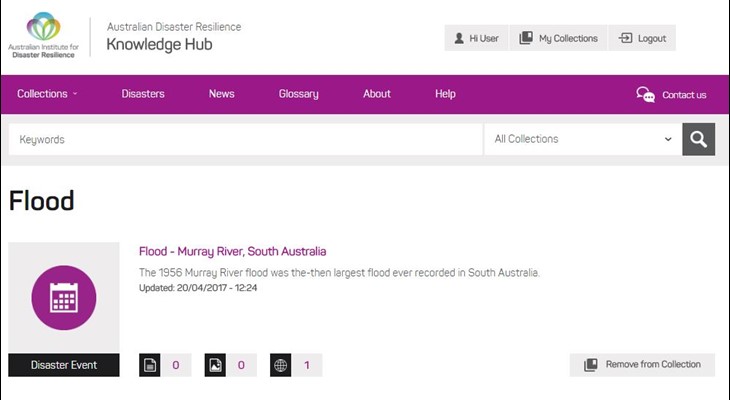730x400 pixels.
Task: Click the Hi User account button
Action: tap(476, 38)
